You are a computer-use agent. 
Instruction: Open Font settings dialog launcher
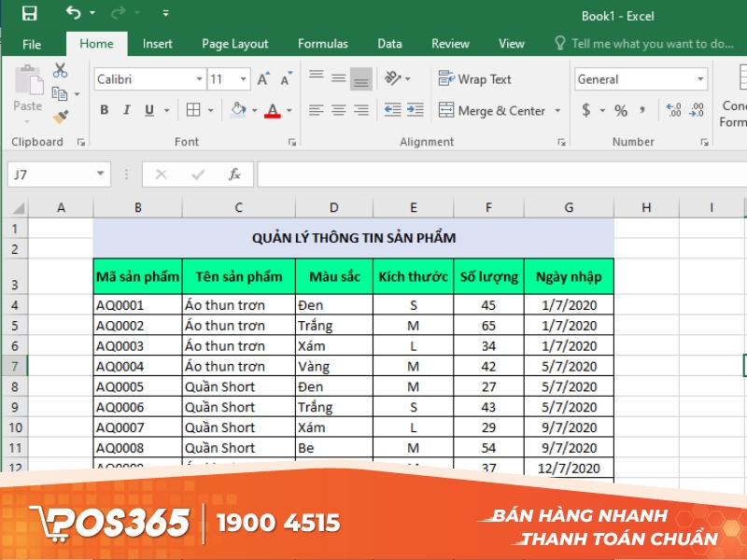tap(292, 142)
